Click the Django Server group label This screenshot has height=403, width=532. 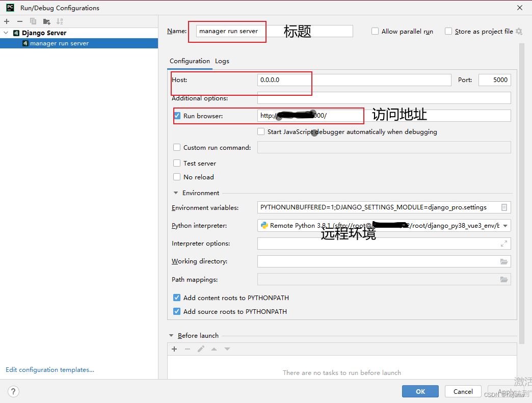pos(44,33)
